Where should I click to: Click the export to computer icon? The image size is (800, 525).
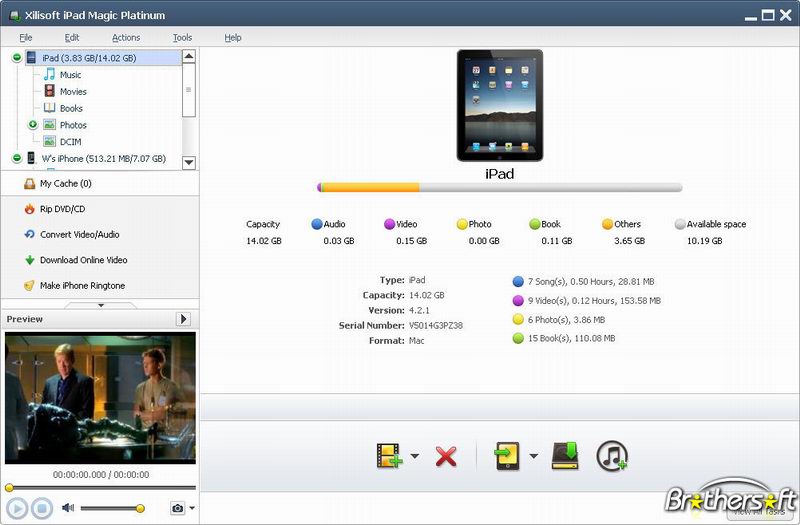pyautogui.click(x=566, y=456)
